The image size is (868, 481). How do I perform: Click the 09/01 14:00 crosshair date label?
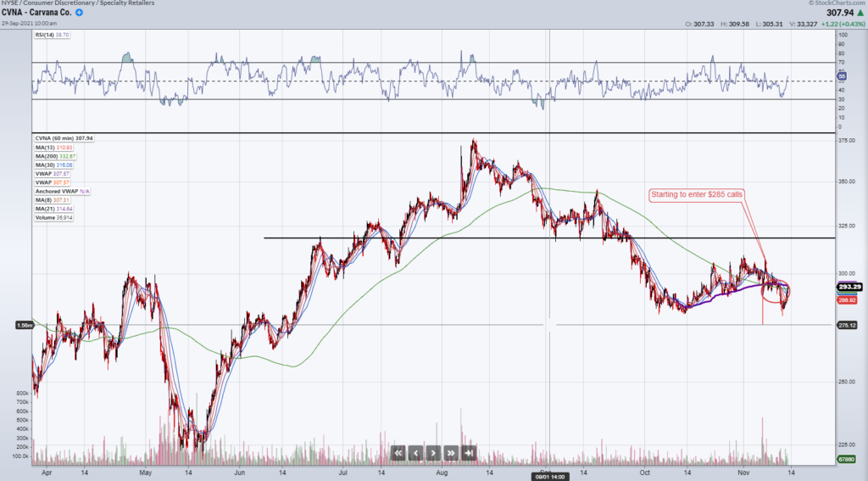pyautogui.click(x=549, y=477)
